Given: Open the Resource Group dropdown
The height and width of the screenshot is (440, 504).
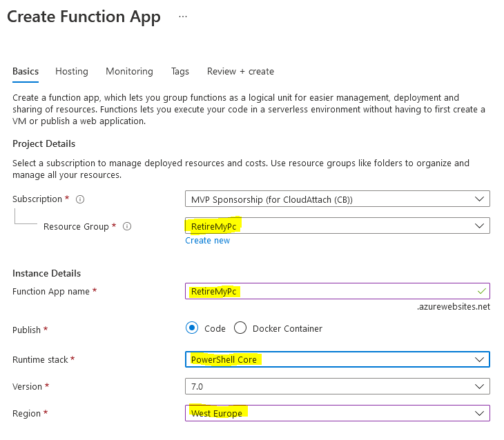Looking at the screenshot, I should [337, 226].
